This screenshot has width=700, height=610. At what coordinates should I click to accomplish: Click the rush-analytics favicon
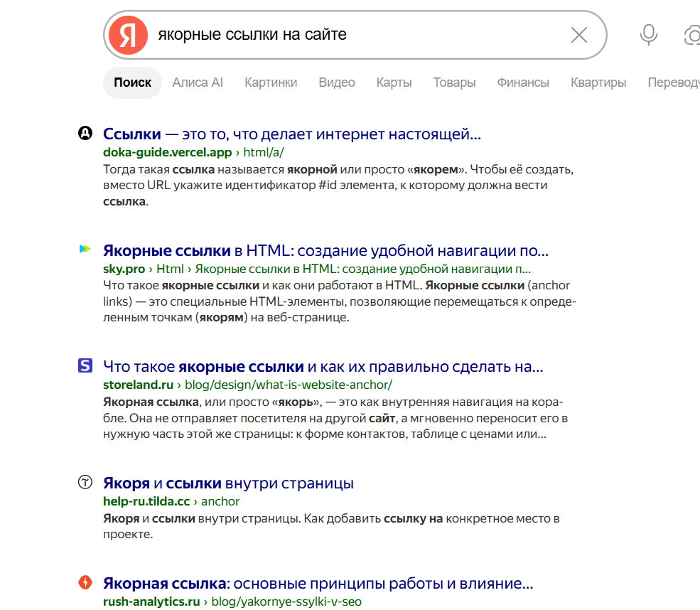[85, 582]
